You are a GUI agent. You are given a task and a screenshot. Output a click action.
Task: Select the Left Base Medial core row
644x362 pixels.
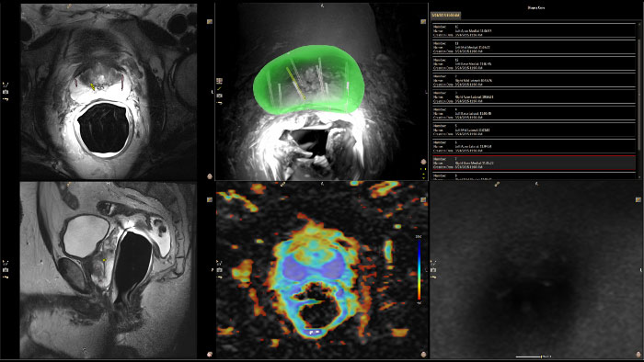[534, 64]
